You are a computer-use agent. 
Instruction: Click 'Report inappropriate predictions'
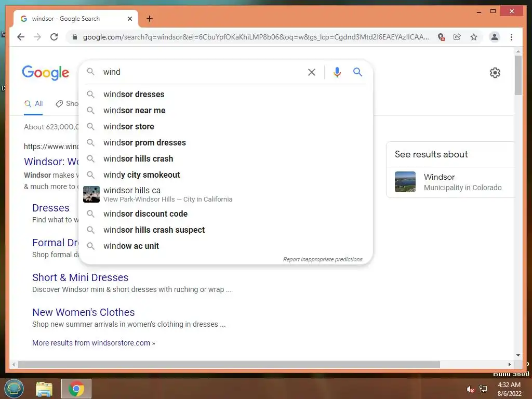click(323, 259)
